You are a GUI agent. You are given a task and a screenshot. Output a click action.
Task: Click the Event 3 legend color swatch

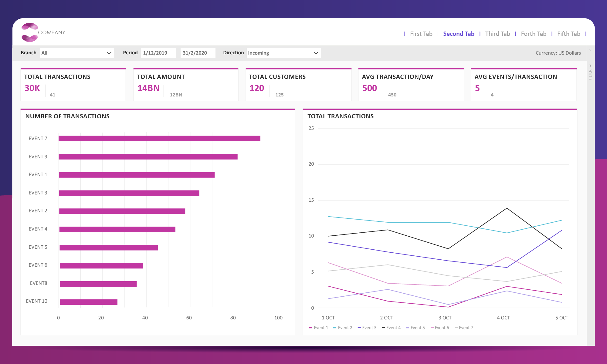click(x=359, y=328)
